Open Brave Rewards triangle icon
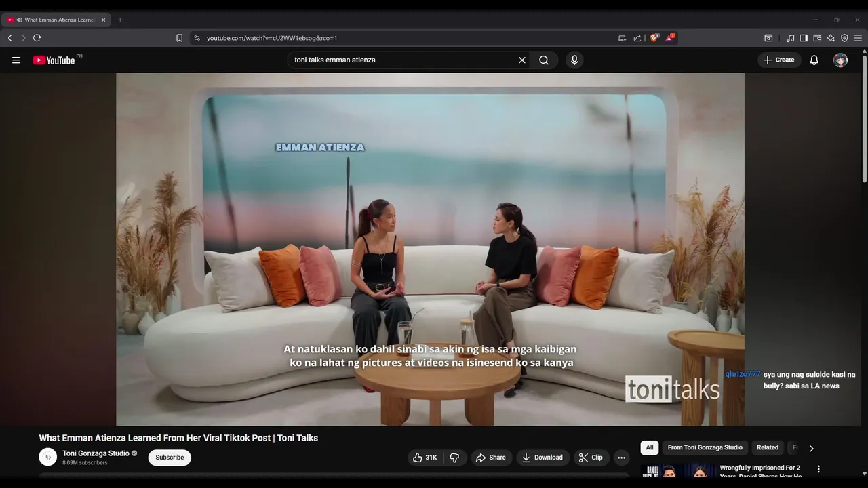This screenshot has height=488, width=868. pyautogui.click(x=669, y=38)
